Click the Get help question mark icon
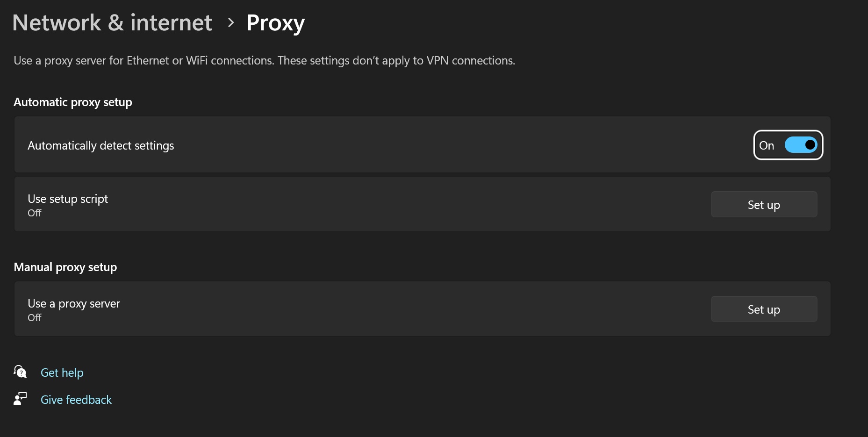 click(20, 372)
